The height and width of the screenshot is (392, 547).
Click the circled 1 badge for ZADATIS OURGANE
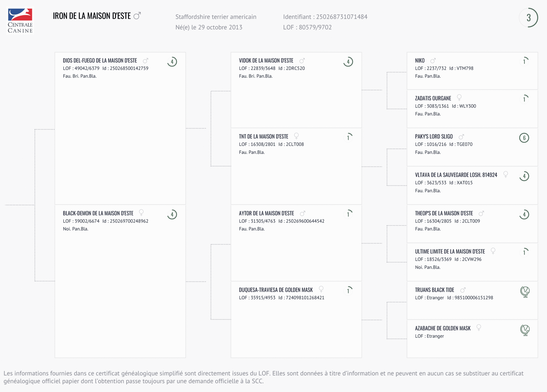pyautogui.click(x=524, y=99)
